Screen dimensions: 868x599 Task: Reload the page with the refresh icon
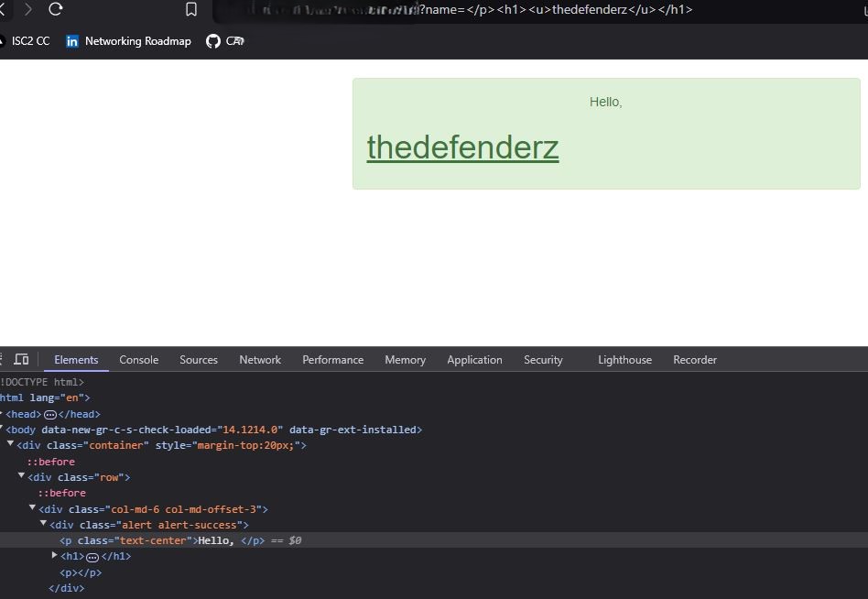point(55,9)
